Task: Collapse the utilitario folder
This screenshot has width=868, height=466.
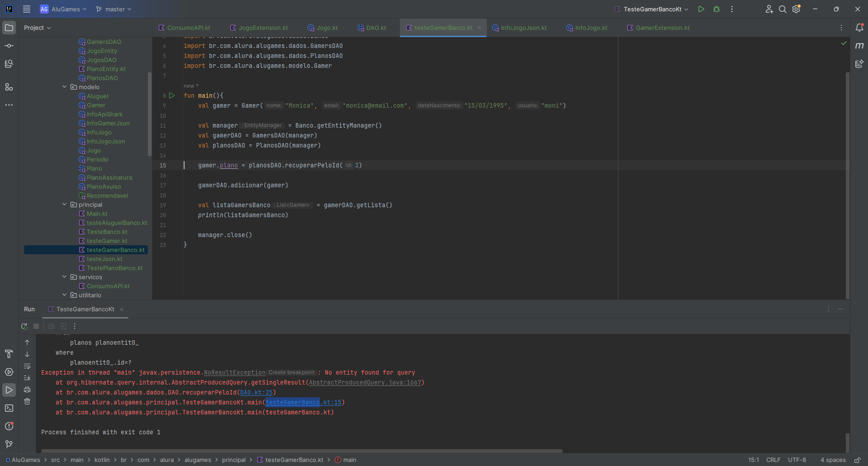Action: point(65,295)
